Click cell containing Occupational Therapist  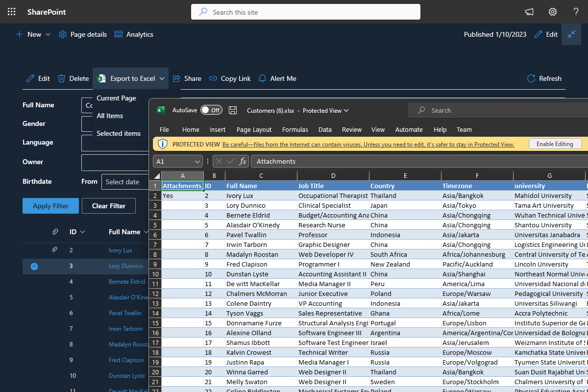coord(333,196)
